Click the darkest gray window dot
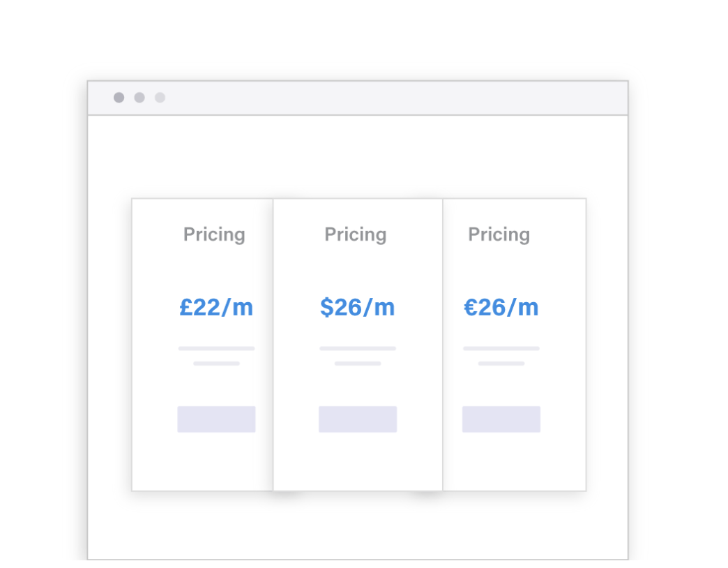728x568 pixels. [119, 98]
